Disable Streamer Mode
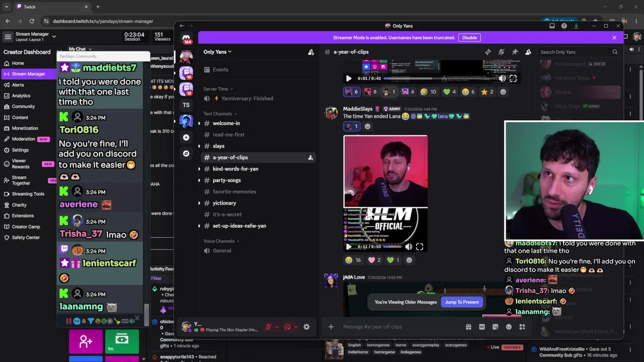 [x=469, y=38]
